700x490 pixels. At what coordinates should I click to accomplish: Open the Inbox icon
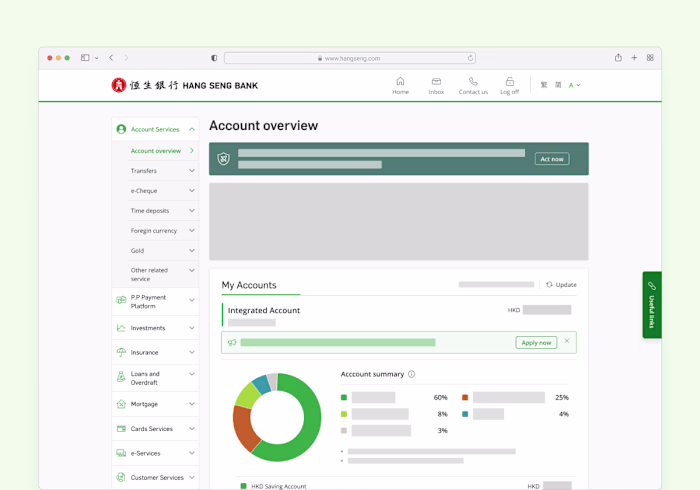(436, 81)
